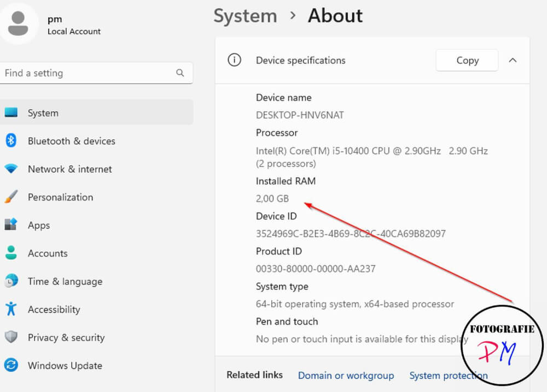Click the Product ID 00330-80000-00000-AA237
The width and height of the screenshot is (547, 392).
coord(316,268)
